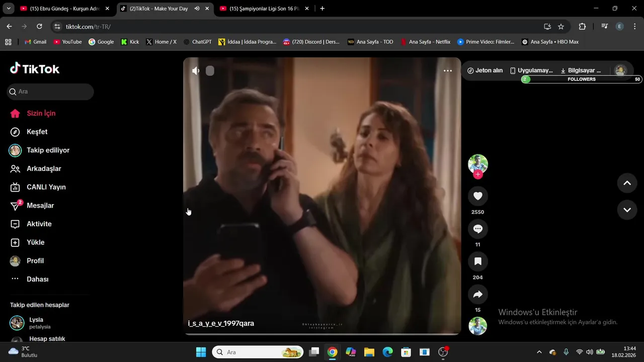Open the ChatGPT bookmark
Viewport: 644px width, 362px height.
point(197,42)
